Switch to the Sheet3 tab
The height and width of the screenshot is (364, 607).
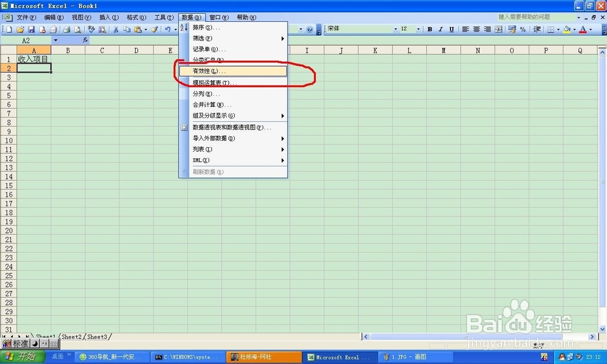coord(97,337)
